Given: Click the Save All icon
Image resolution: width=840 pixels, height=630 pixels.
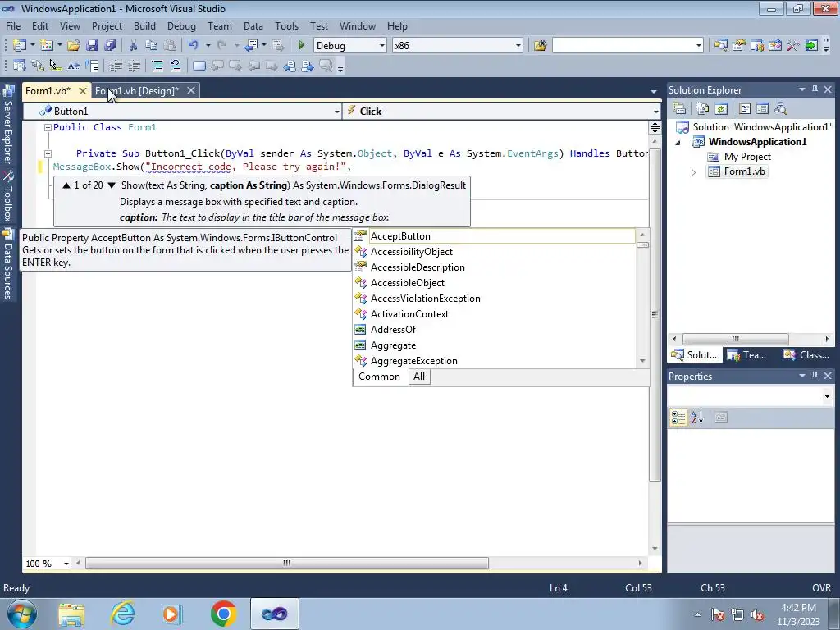Looking at the screenshot, I should click(x=110, y=46).
